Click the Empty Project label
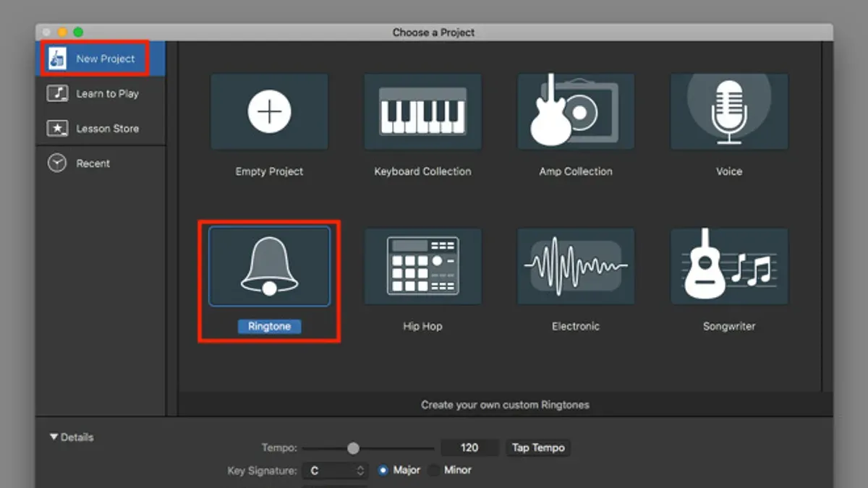The height and width of the screenshot is (488, 868). [269, 171]
